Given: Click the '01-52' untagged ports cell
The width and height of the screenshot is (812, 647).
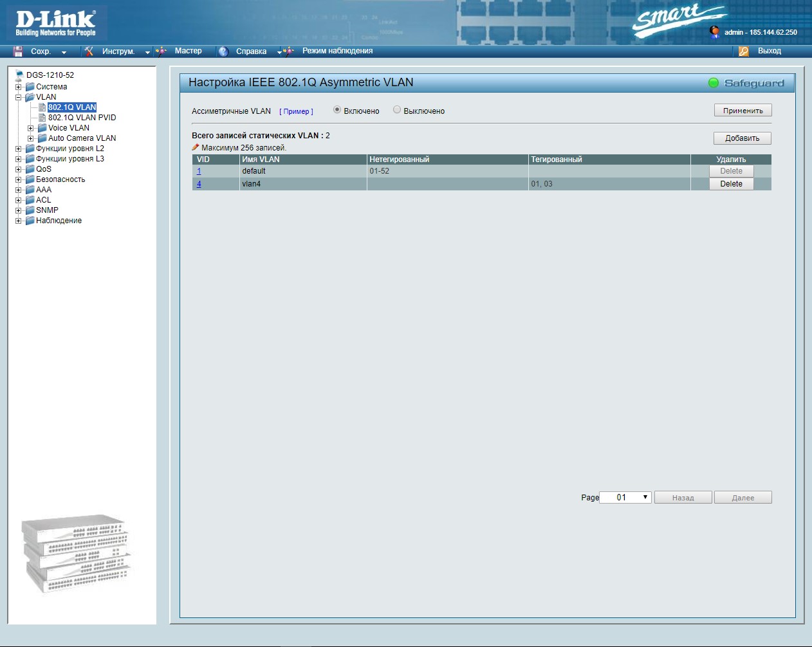Looking at the screenshot, I should tap(448, 171).
